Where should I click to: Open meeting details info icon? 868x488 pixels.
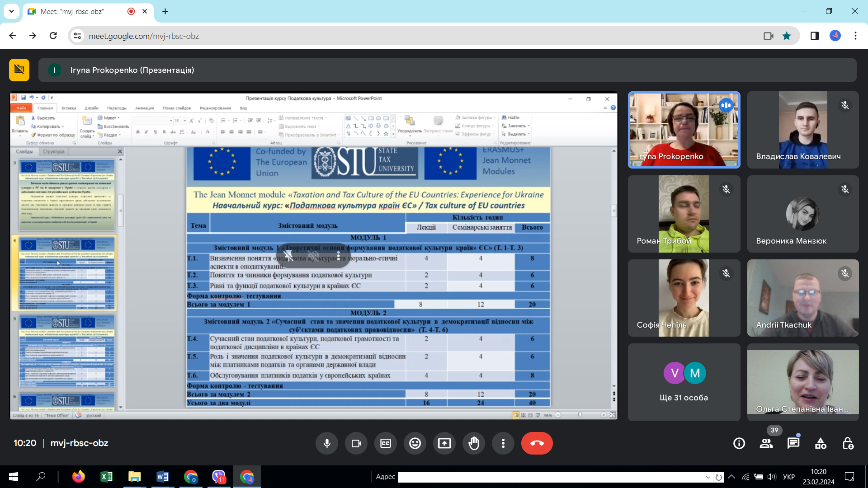tap(739, 443)
